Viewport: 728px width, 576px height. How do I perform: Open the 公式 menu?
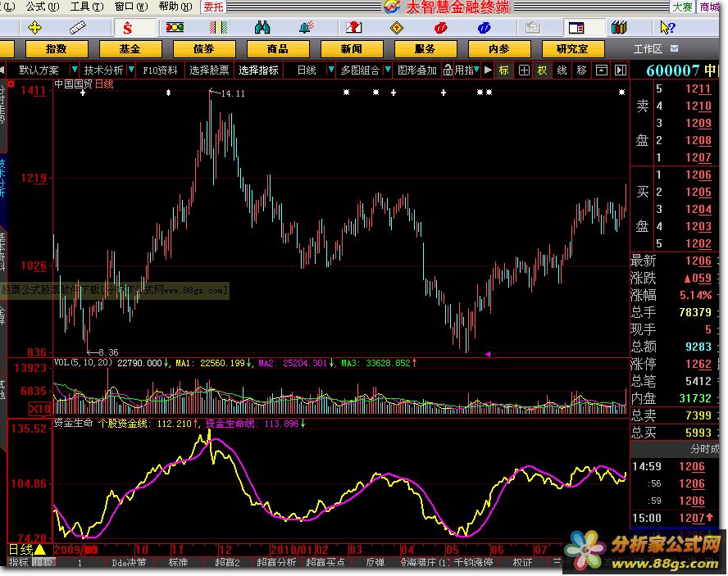43,7
